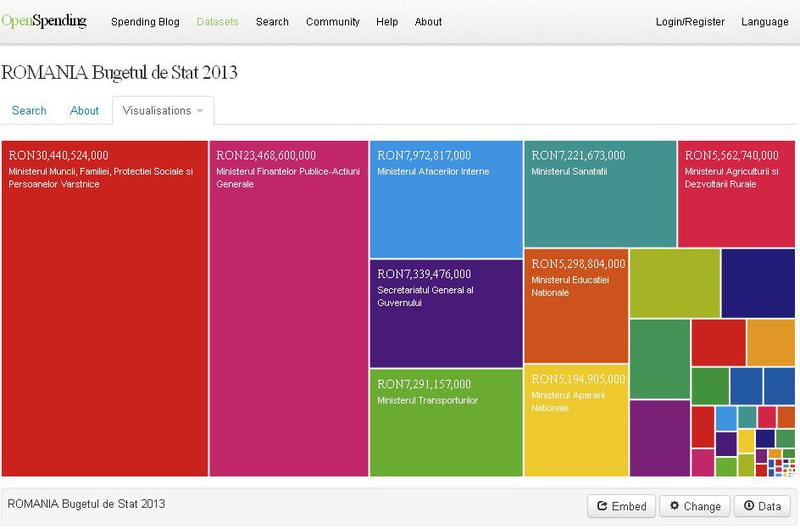Viewport: 800px width, 529px height.
Task: Click the RON5,562,740,000 amount label
Action: coord(732,155)
